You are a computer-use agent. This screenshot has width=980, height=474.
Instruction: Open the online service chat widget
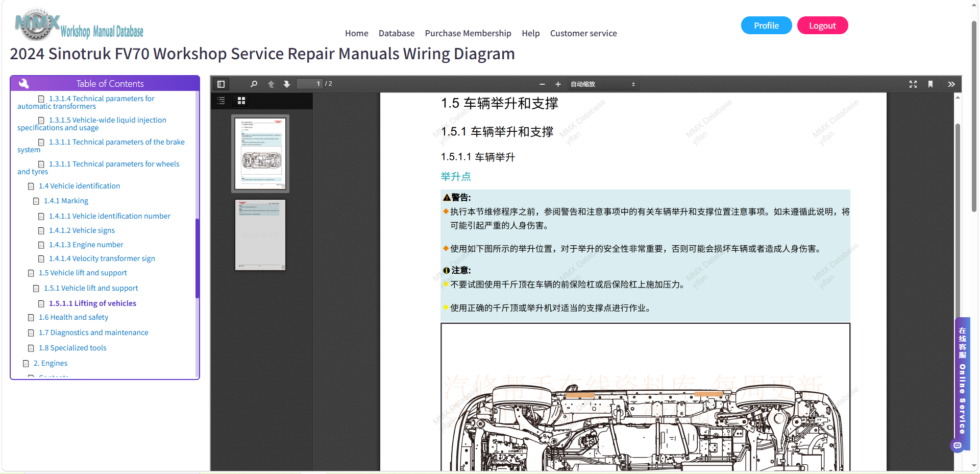click(962, 383)
